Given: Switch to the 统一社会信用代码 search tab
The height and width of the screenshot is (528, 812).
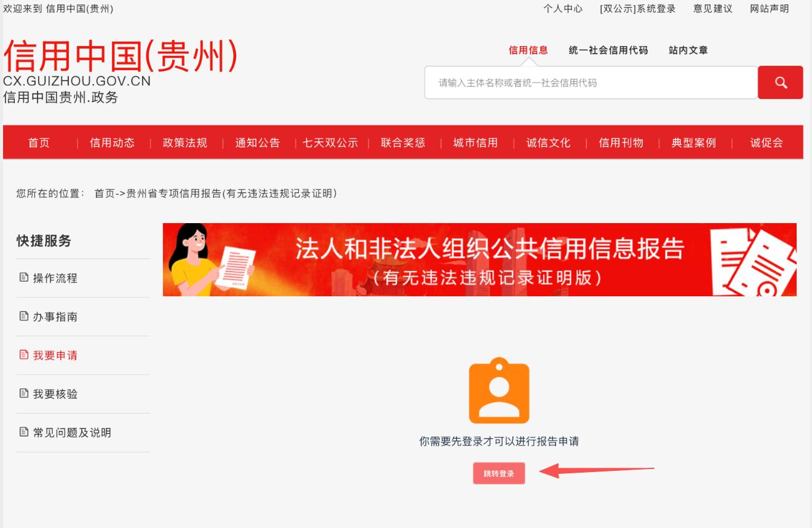Looking at the screenshot, I should click(x=608, y=50).
